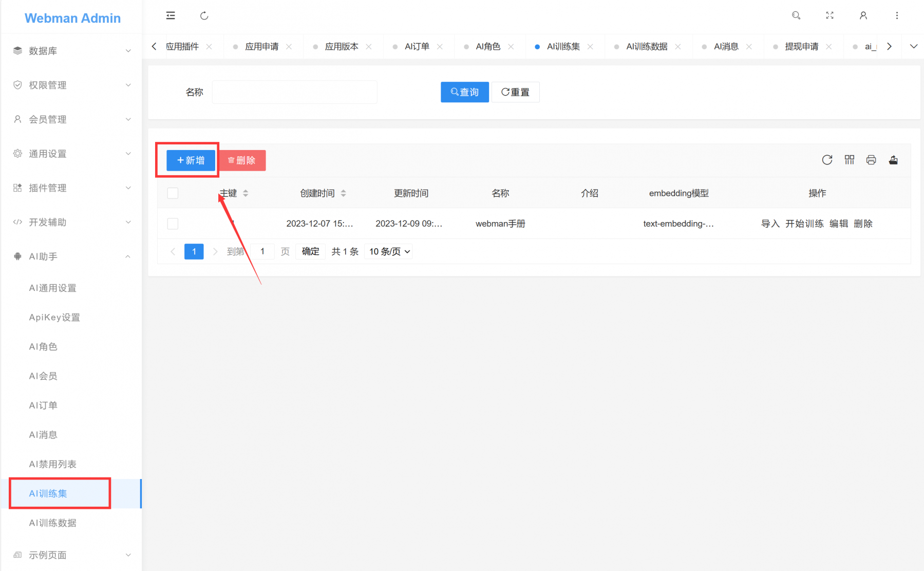Close the 应用插件 tab
Screen dimensions: 924x571
coord(209,46)
